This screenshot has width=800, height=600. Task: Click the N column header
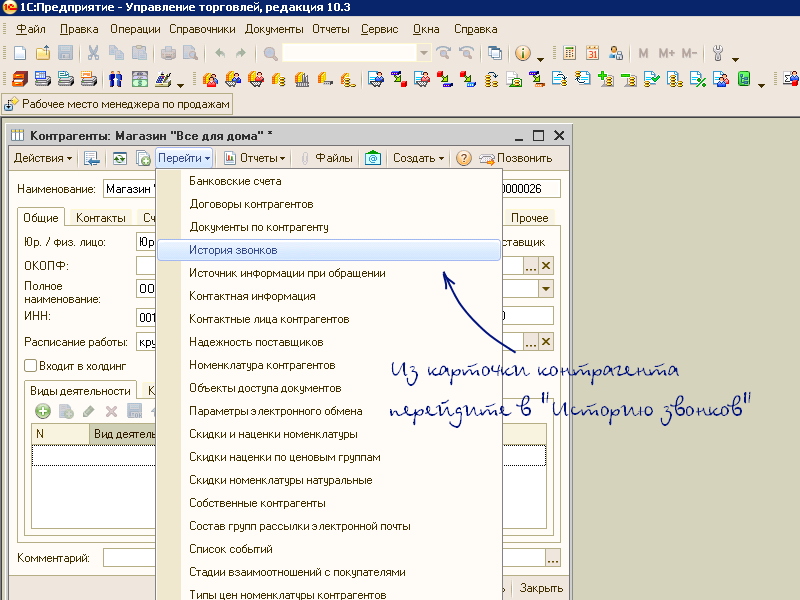tap(60, 434)
